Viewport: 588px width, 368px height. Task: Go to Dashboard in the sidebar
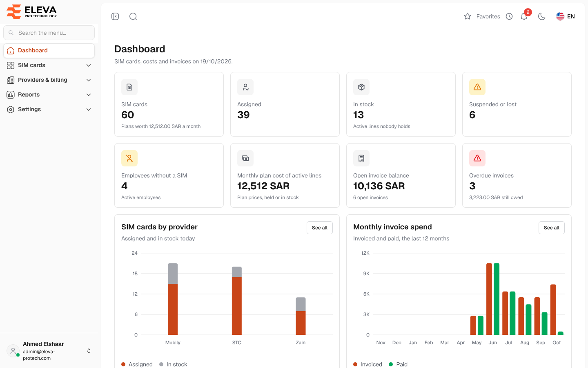49,51
